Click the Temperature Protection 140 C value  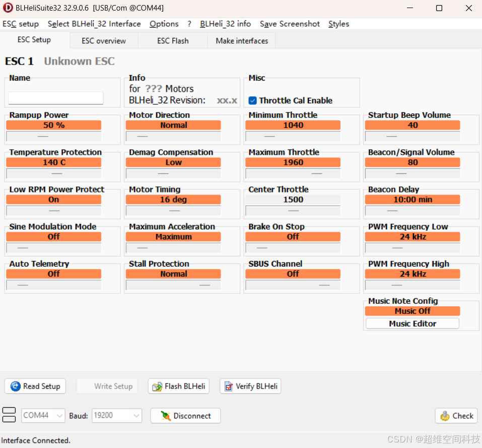(53, 162)
